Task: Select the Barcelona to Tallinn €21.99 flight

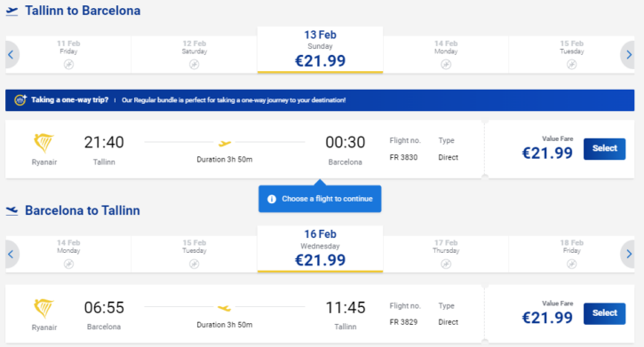Action: point(604,313)
